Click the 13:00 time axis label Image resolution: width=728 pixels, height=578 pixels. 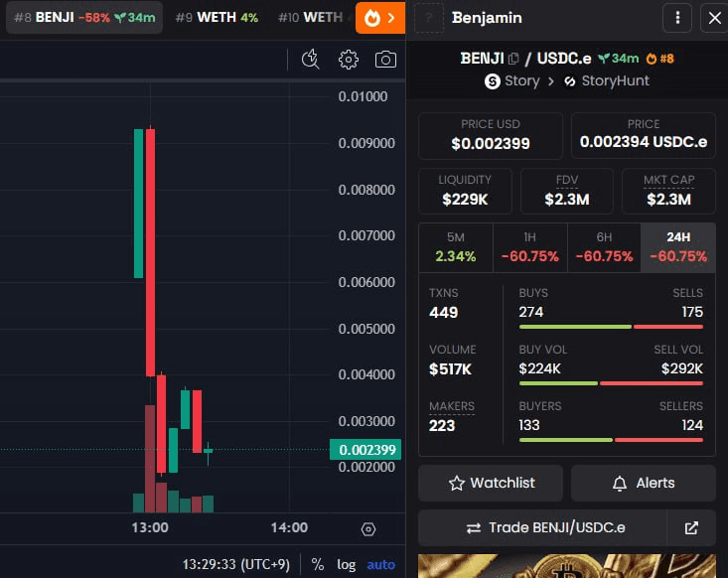pos(150,528)
